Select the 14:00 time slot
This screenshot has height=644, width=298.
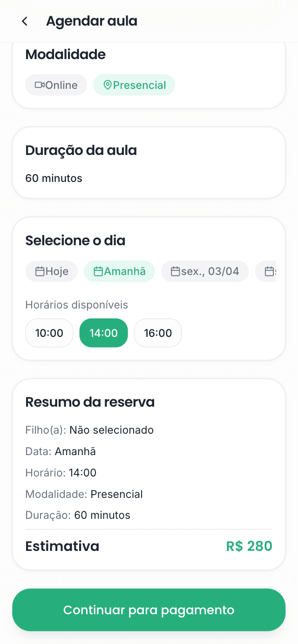click(x=103, y=333)
